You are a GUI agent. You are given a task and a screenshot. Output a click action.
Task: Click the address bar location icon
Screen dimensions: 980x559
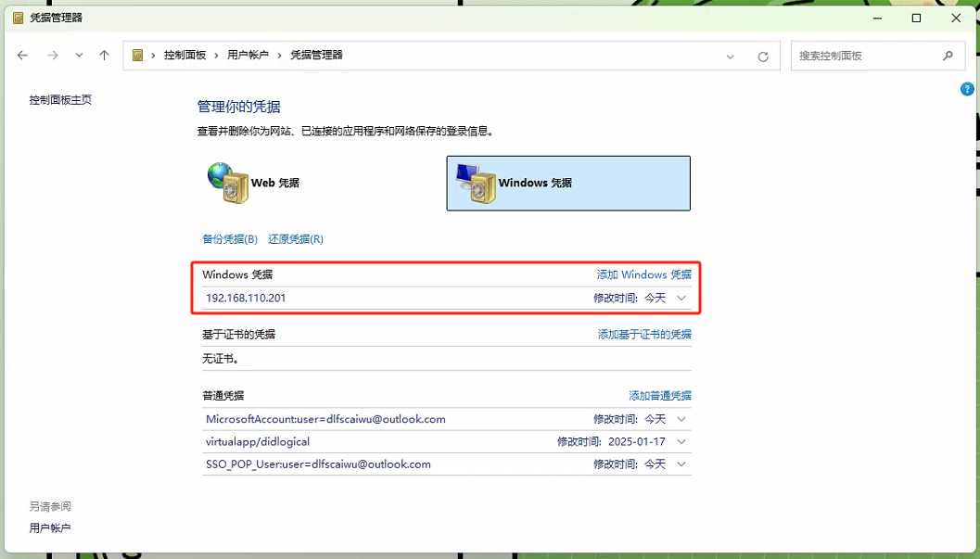pyautogui.click(x=137, y=56)
